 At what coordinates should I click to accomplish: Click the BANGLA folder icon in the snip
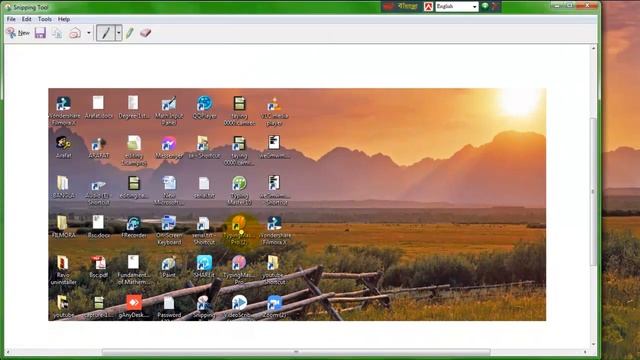click(x=63, y=187)
